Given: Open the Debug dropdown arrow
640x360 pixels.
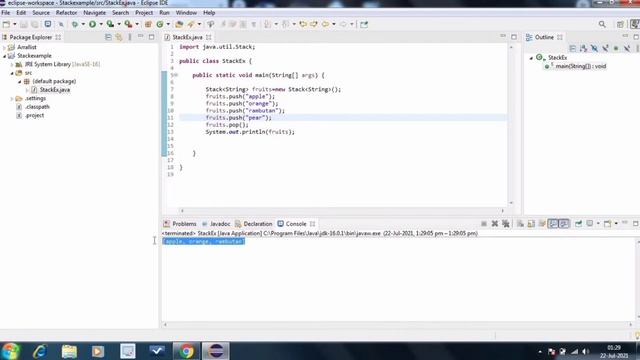Looking at the screenshot, I should pyautogui.click(x=83, y=24).
